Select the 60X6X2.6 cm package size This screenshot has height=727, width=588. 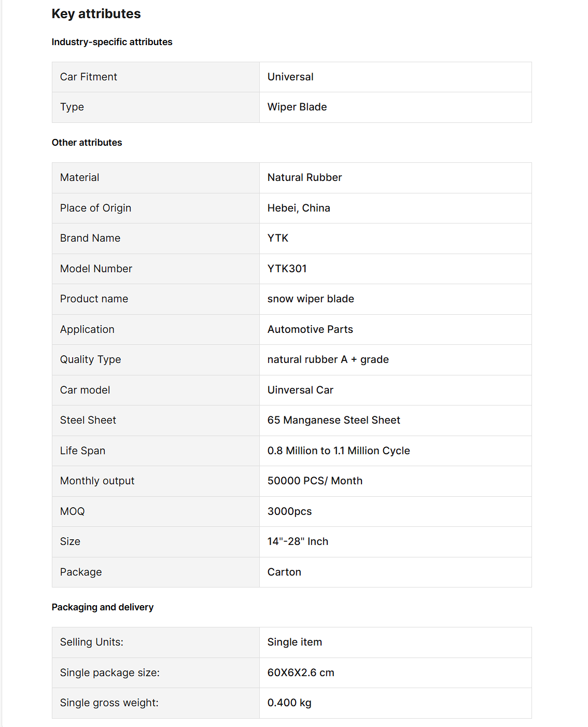pos(301,673)
